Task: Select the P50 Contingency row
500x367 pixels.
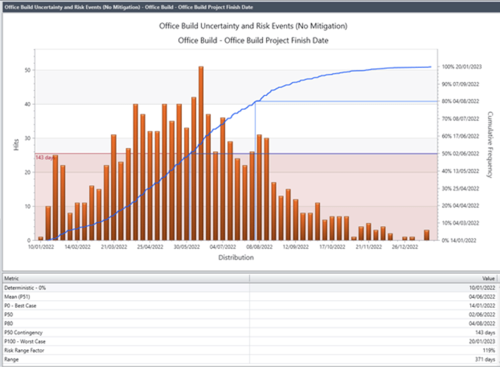Action: click(250, 333)
